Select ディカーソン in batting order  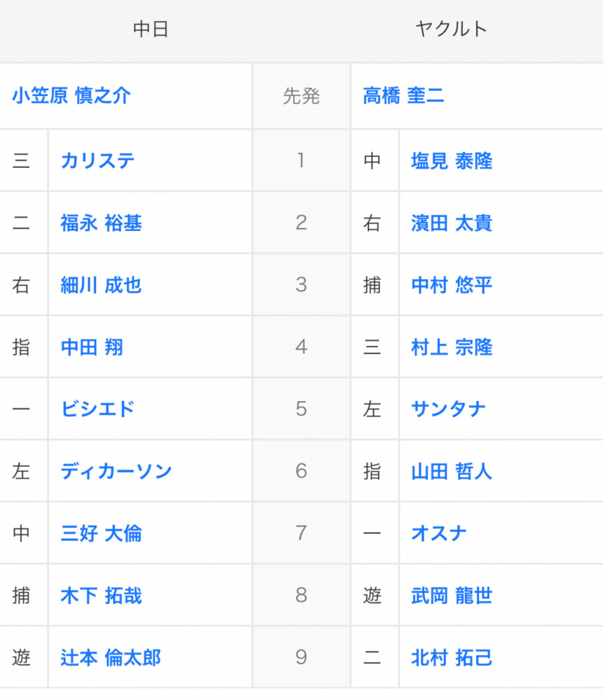tap(116, 471)
